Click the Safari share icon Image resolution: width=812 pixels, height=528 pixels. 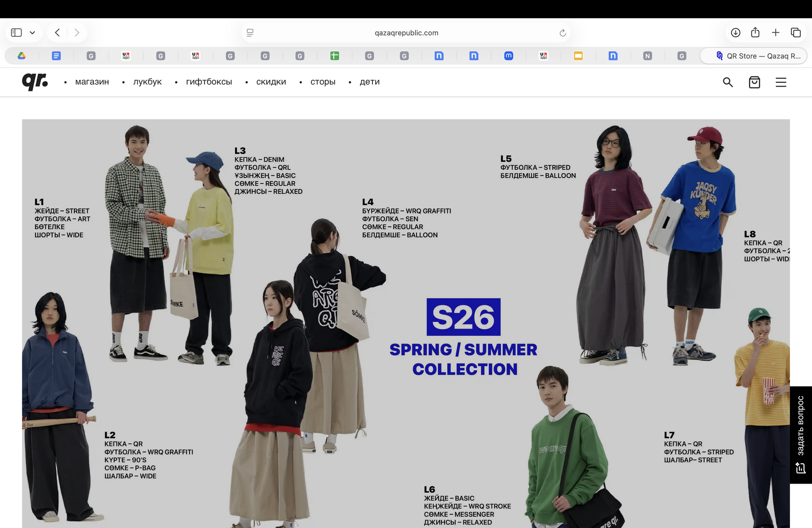[755, 33]
